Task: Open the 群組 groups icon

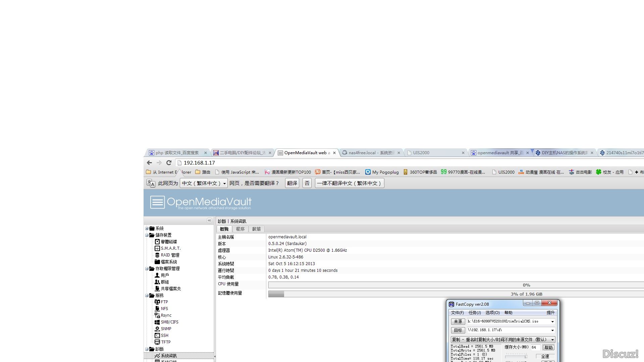Action: (x=157, y=282)
